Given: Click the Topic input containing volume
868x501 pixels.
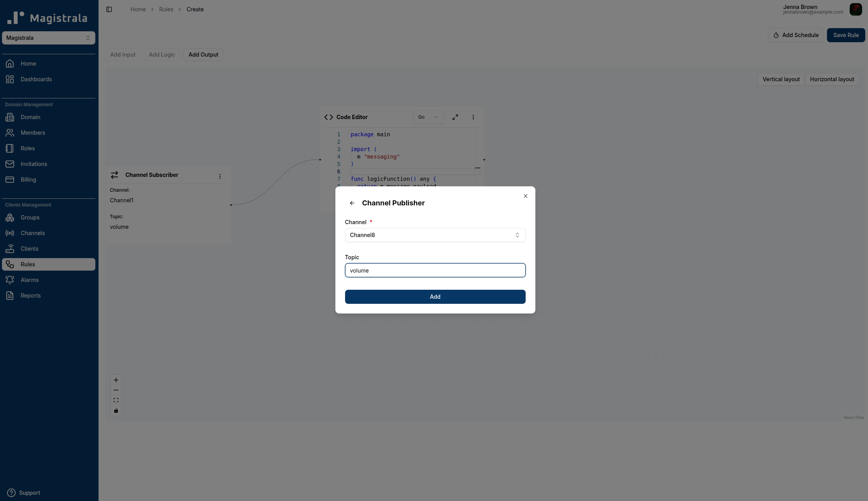Looking at the screenshot, I should tap(435, 270).
